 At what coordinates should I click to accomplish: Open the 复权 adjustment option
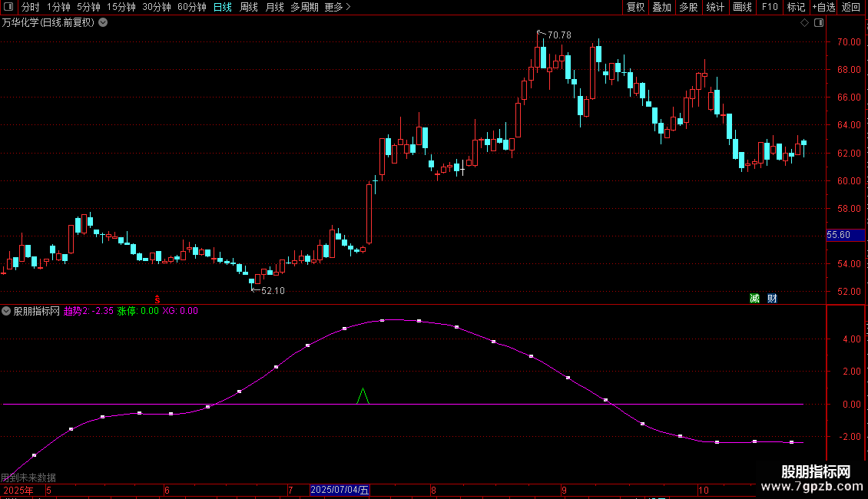coord(635,7)
